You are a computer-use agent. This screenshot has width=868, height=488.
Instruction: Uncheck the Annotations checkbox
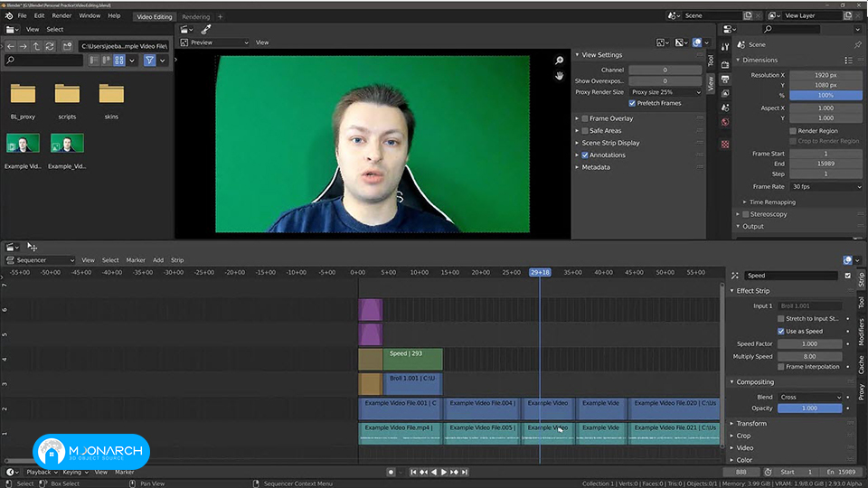click(x=585, y=155)
